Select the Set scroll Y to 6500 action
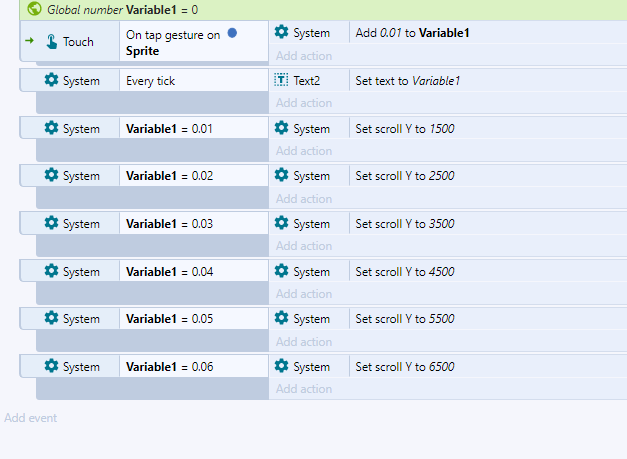Viewport: 627px width, 459px height. coord(488,366)
